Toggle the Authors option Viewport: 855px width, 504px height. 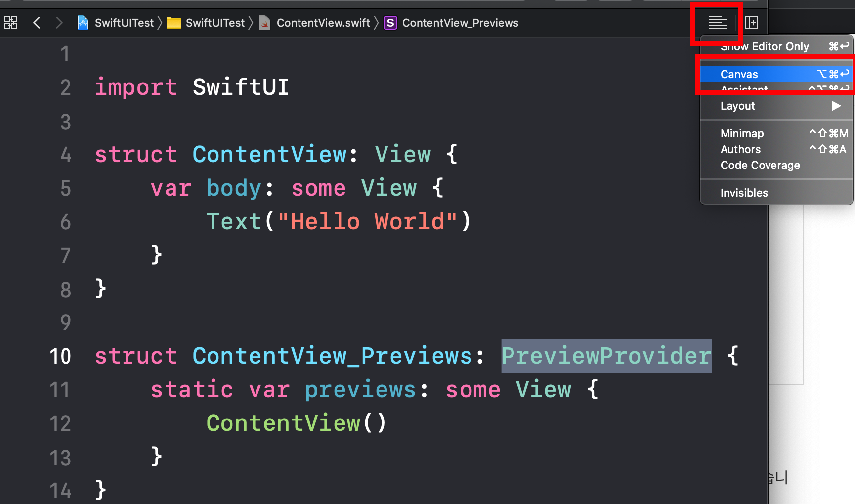(x=777, y=149)
